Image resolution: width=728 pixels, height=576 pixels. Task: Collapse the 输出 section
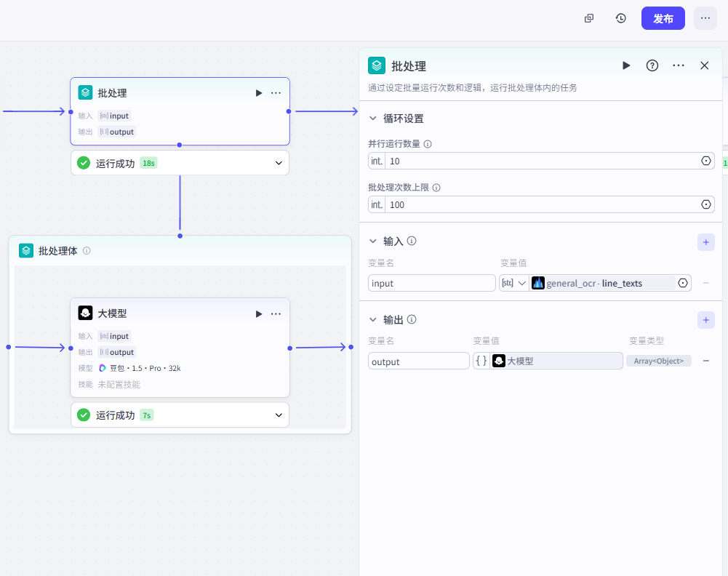coord(373,319)
